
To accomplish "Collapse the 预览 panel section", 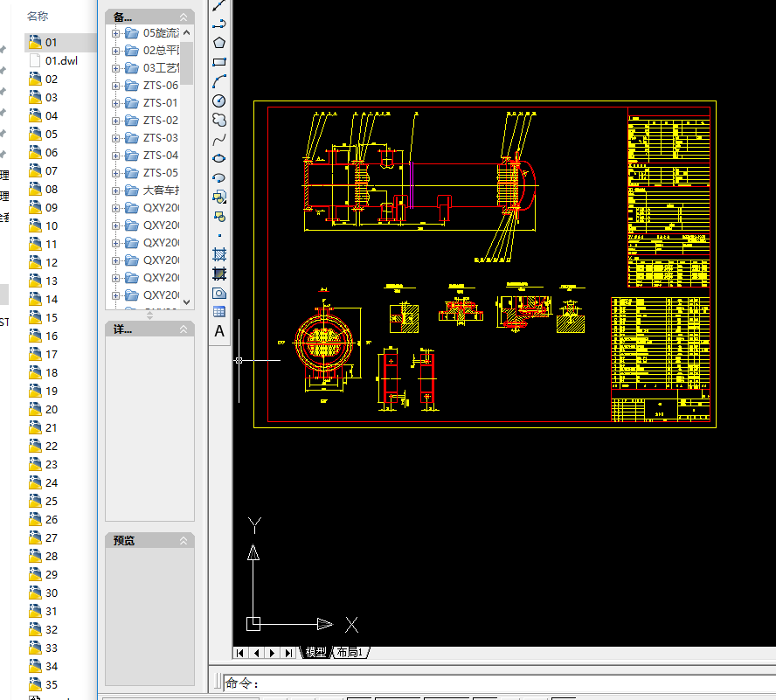I will tap(184, 541).
